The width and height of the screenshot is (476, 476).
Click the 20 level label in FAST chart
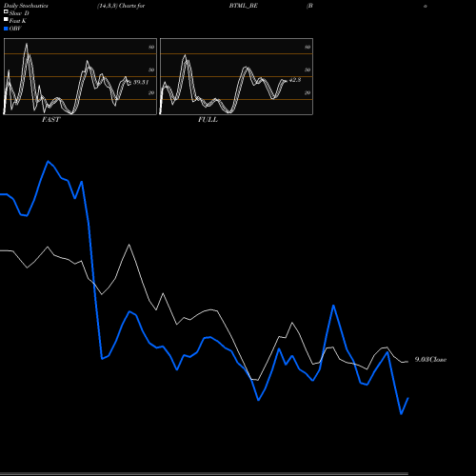(x=151, y=92)
